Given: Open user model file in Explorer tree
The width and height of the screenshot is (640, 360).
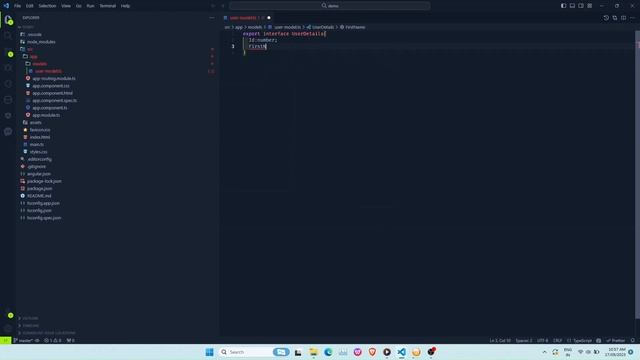Looking at the screenshot, I should tap(48, 71).
